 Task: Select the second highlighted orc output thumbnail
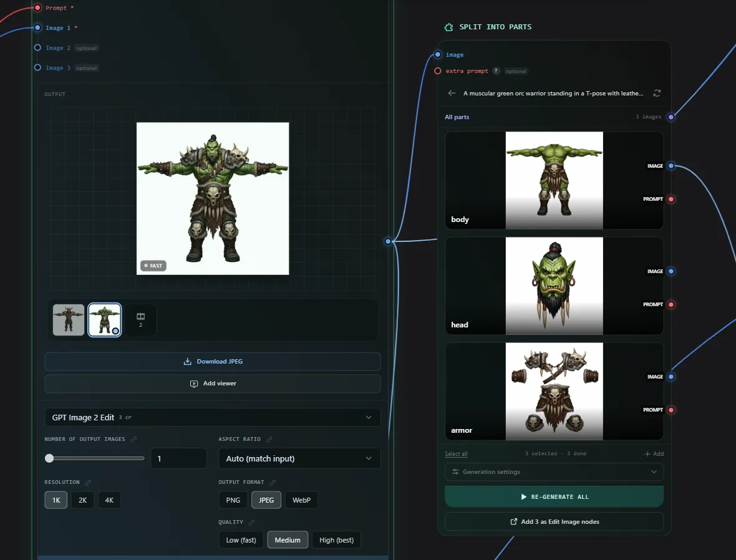(x=105, y=320)
